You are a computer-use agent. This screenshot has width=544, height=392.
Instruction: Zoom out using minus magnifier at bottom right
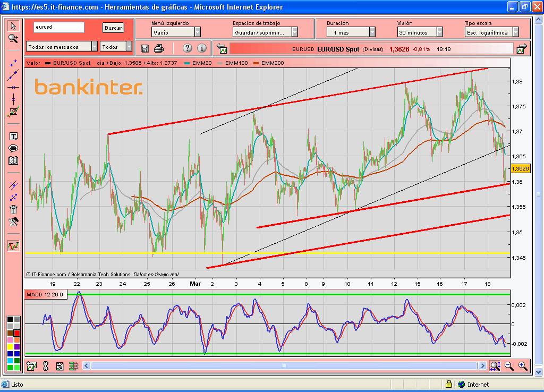509,365
